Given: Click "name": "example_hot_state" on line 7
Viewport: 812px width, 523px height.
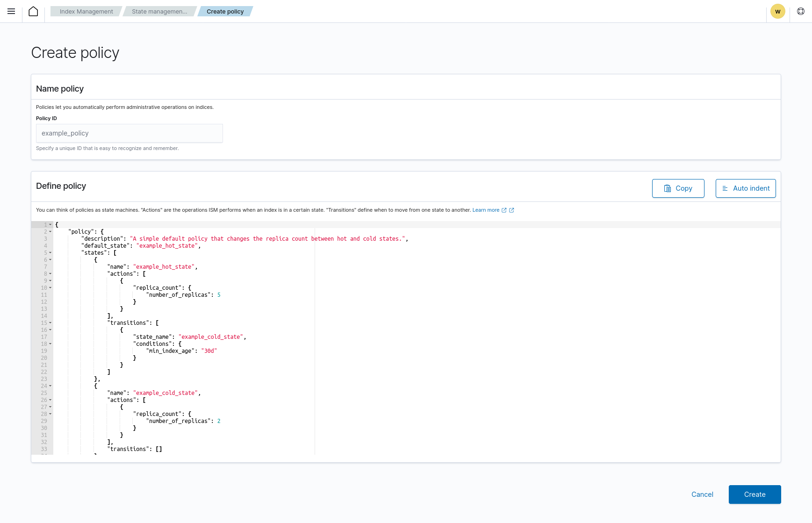Looking at the screenshot, I should 152,267.
